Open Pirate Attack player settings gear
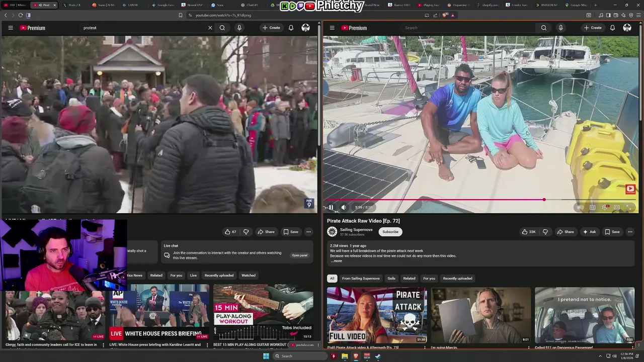Image resolution: width=644 pixels, height=362 pixels. 605,207
